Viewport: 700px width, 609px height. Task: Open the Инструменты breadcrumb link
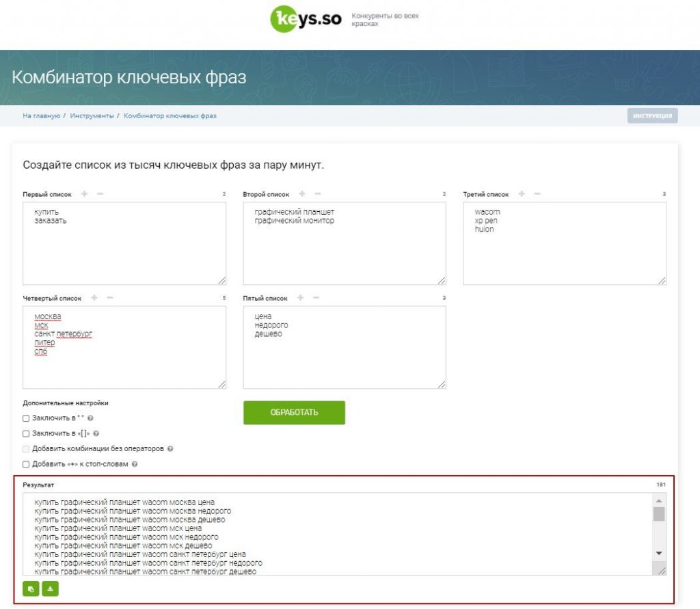click(x=92, y=116)
